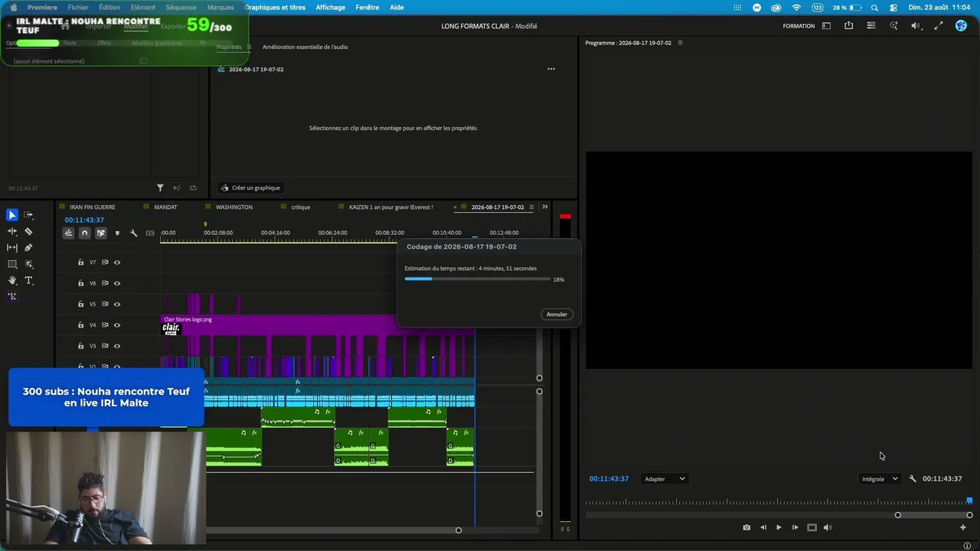Open Program monitor settings wrench
The width and height of the screenshot is (980, 551).
click(913, 479)
